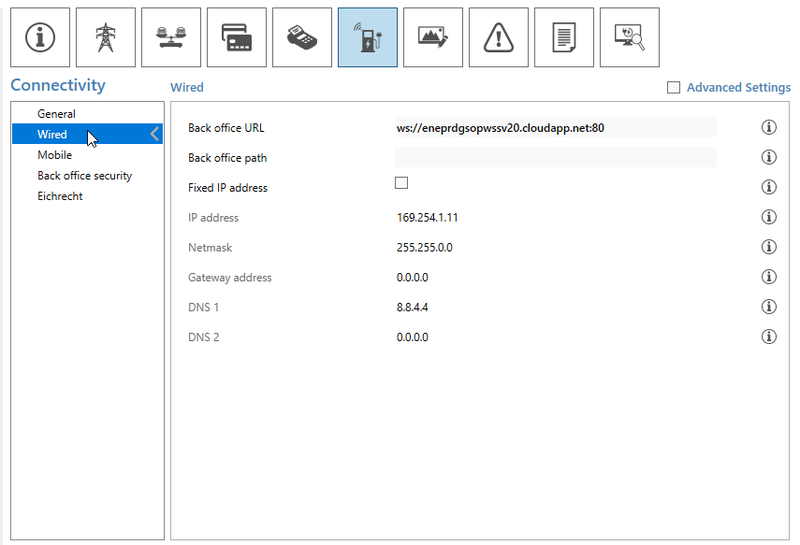This screenshot has width=800, height=545.
Task: Show info for Back office path
Action: pos(769,157)
